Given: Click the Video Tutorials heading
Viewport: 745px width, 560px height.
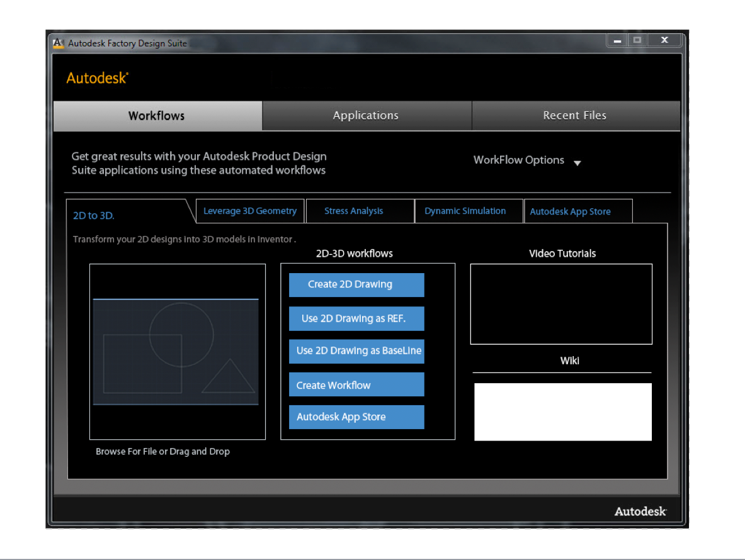Looking at the screenshot, I should [x=562, y=254].
